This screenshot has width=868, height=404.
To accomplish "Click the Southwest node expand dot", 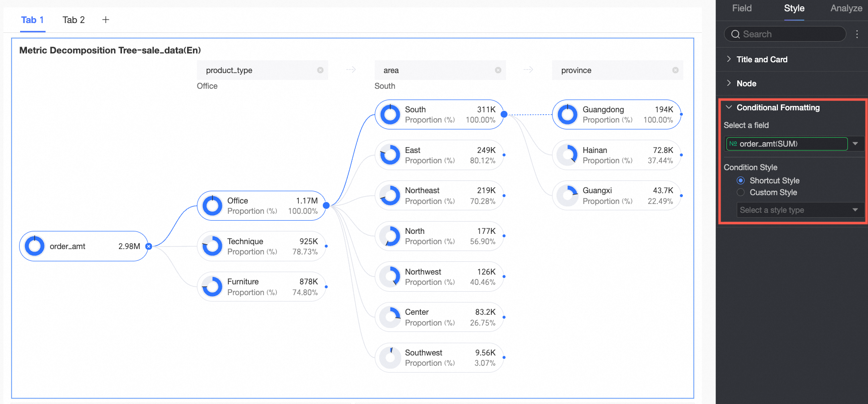I will tap(504, 357).
